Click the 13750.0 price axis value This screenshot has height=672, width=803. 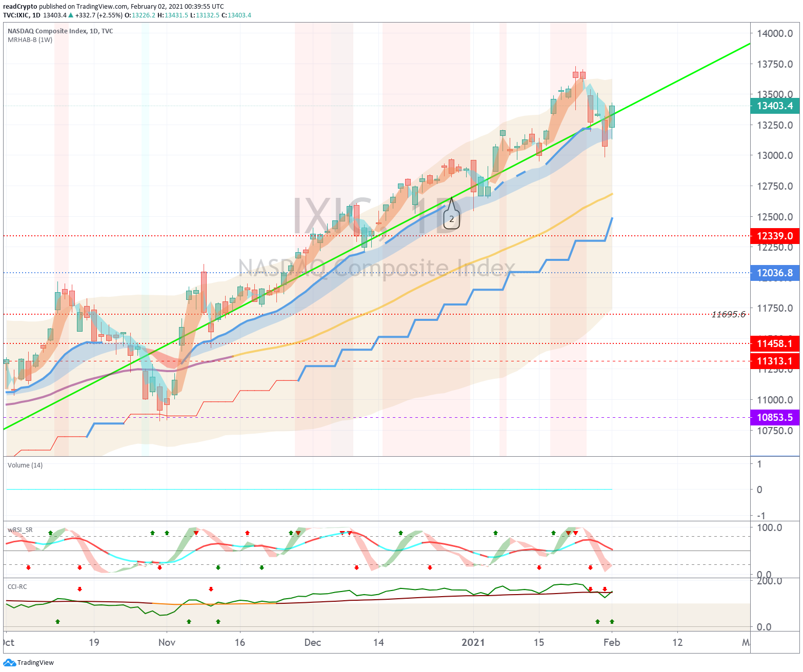(775, 65)
